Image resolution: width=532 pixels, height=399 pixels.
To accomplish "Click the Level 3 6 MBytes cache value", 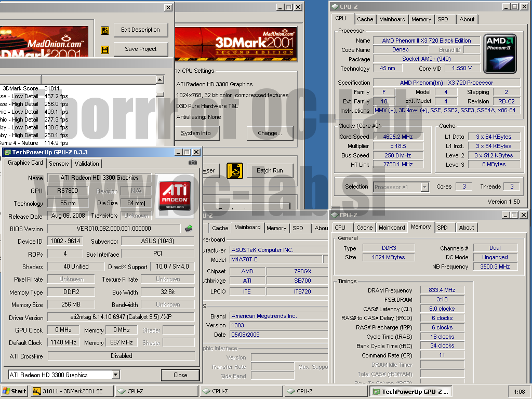I will pos(494,165).
